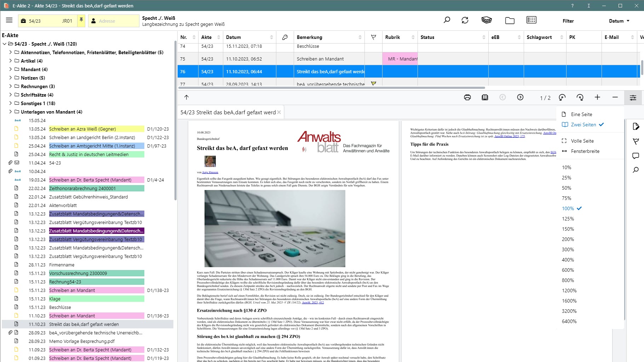644x362 pixels.
Task: Click the horizontal scrollbar under the document table
Action: (x=331, y=88)
